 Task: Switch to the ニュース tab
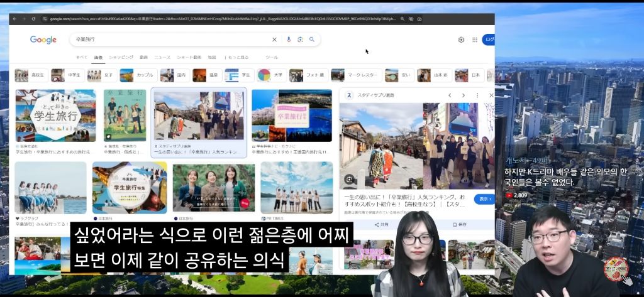point(162,57)
